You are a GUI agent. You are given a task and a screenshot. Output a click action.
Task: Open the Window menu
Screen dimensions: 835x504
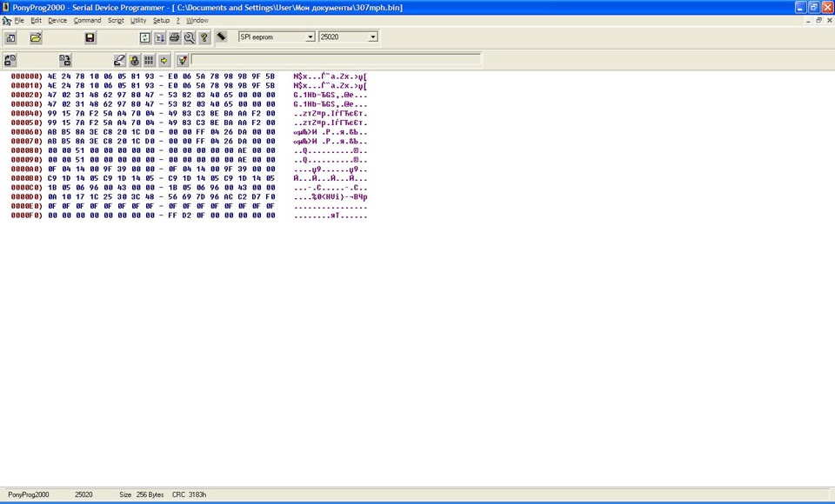[197, 21]
